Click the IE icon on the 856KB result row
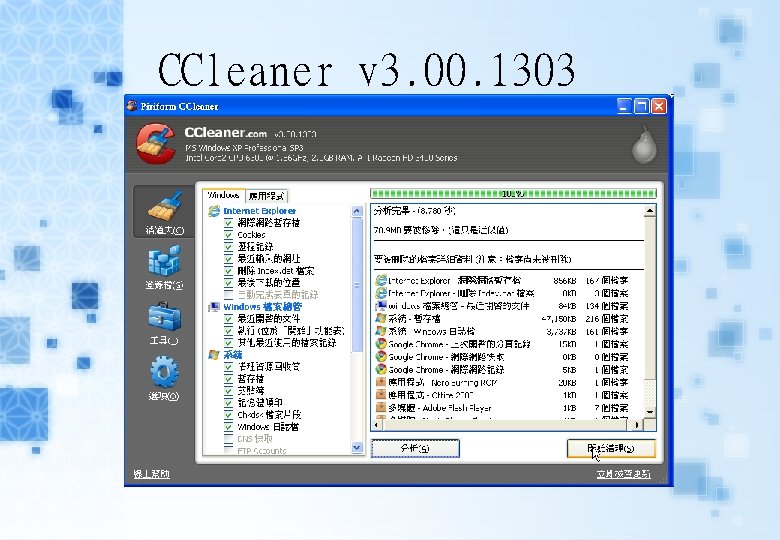This screenshot has width=780, height=540. 381,280
